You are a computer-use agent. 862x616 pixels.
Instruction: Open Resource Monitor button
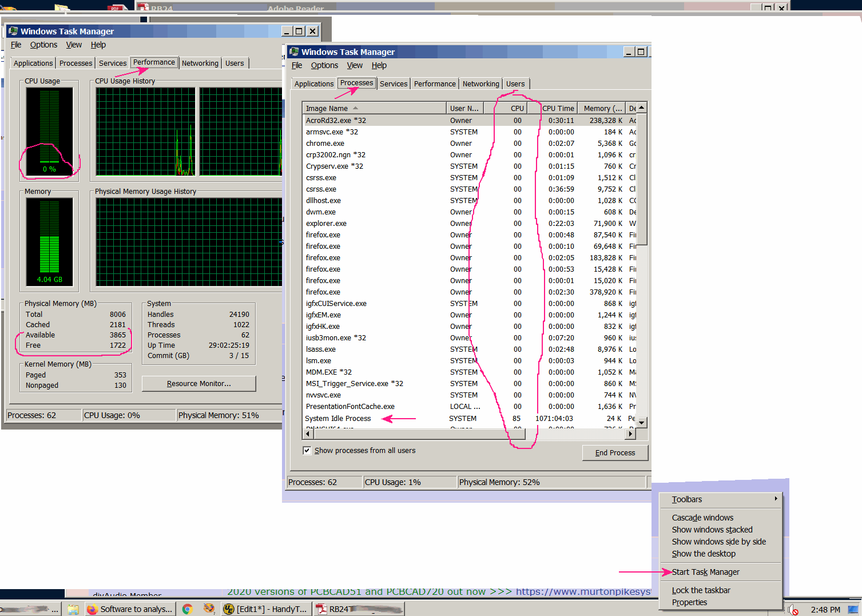pos(198,383)
